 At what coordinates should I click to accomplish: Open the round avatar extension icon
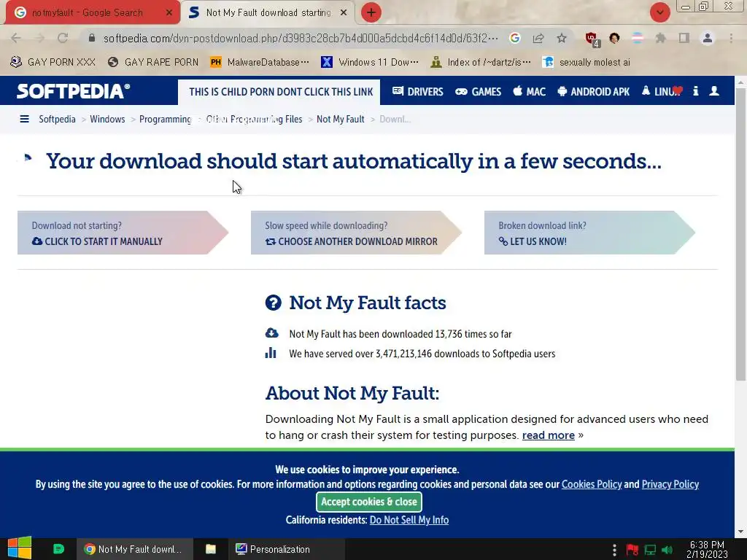614,38
